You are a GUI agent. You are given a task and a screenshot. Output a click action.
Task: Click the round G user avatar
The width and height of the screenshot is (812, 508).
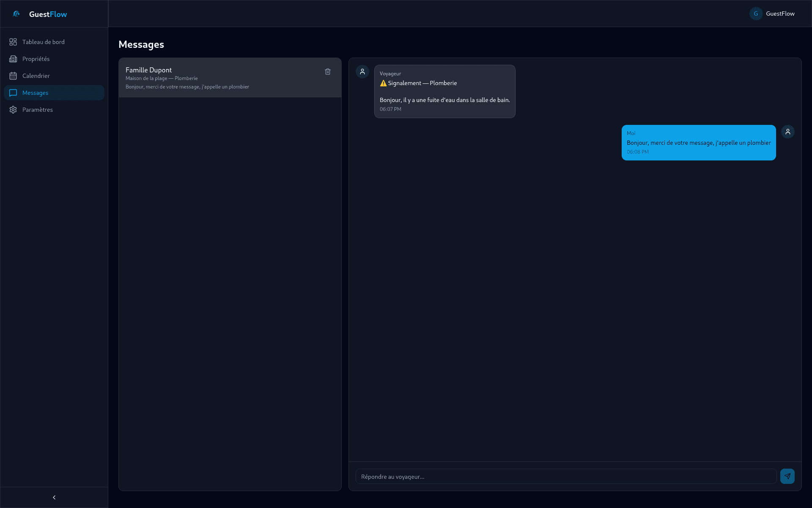756,14
